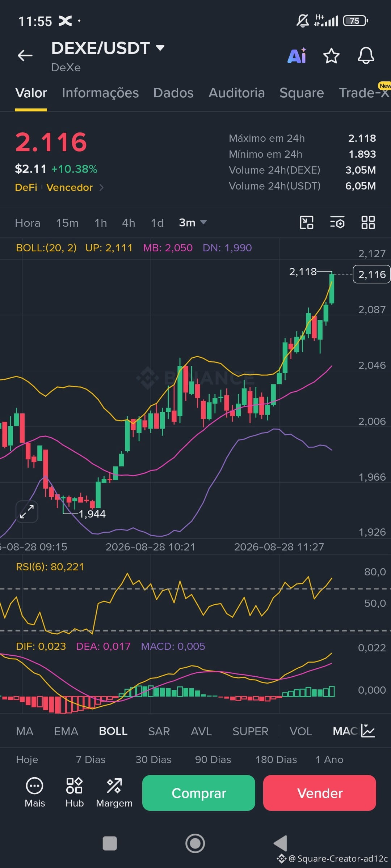Image resolution: width=391 pixels, height=868 pixels.
Task: Select the 30 Dias performance range
Action: click(x=153, y=759)
